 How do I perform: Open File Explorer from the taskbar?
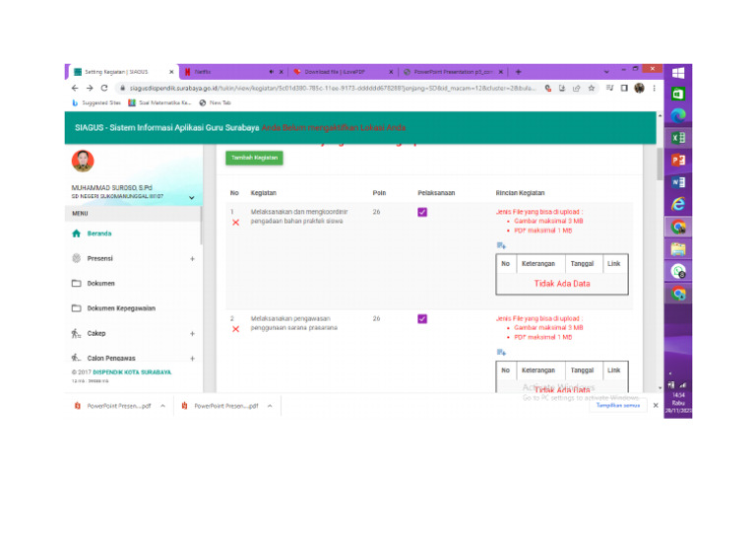(678, 249)
